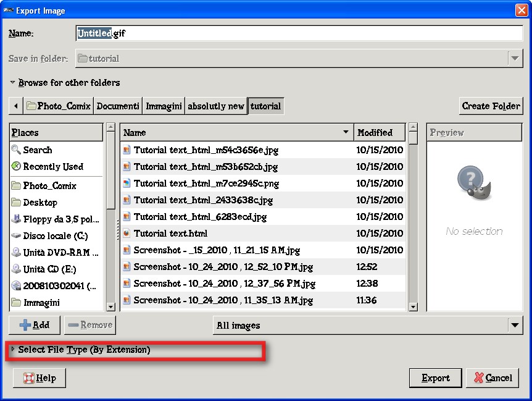Go to absolutly new in path bar
Viewport: 532px width, 401px height.
coord(216,106)
